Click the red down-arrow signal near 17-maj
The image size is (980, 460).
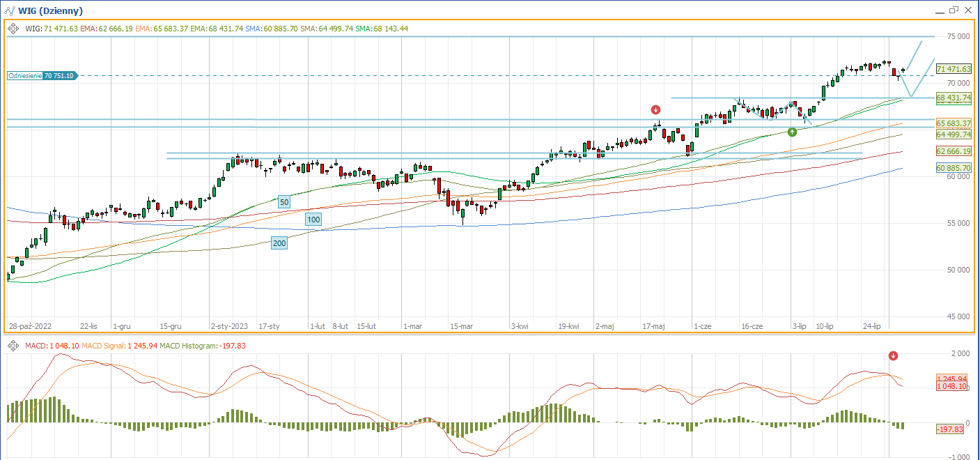pos(655,109)
